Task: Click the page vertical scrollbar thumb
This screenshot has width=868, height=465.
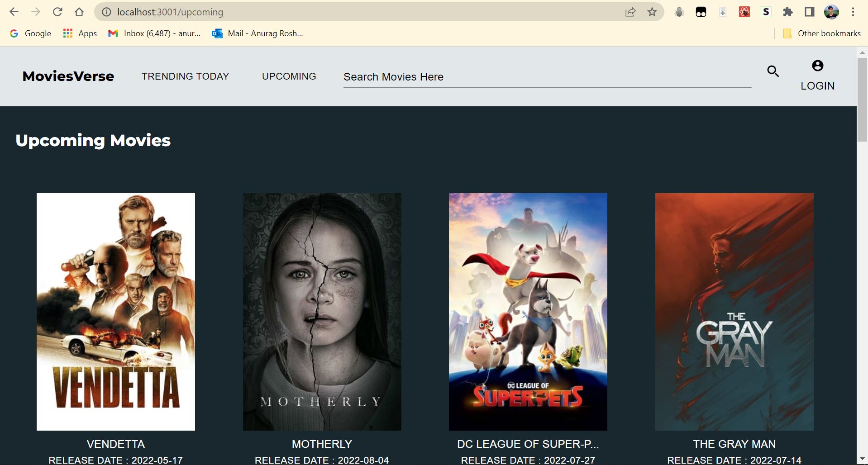Action: (862, 100)
